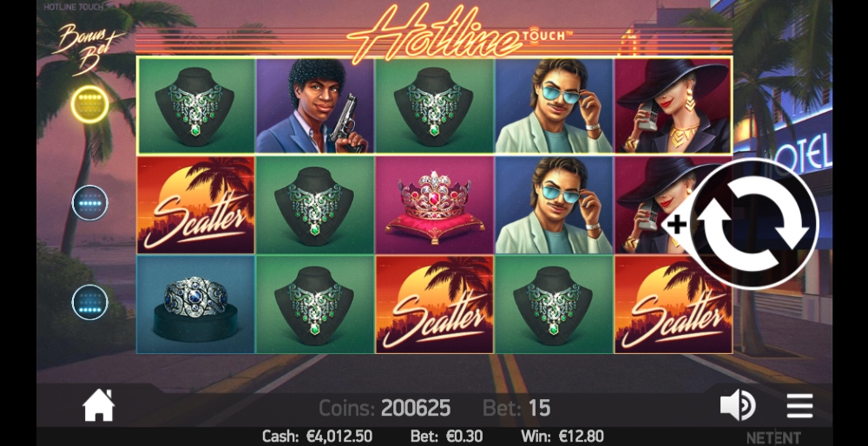Click the Hotline neon logo title
The image size is (868, 446).
436,30
